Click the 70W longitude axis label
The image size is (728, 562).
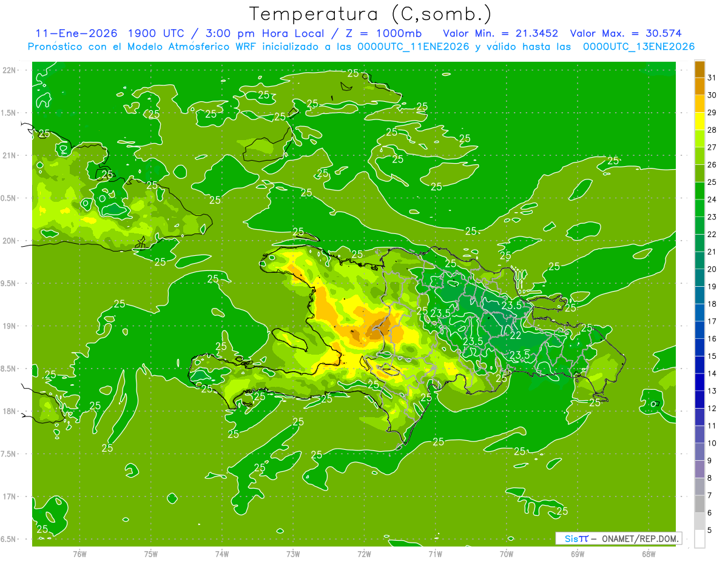click(507, 554)
